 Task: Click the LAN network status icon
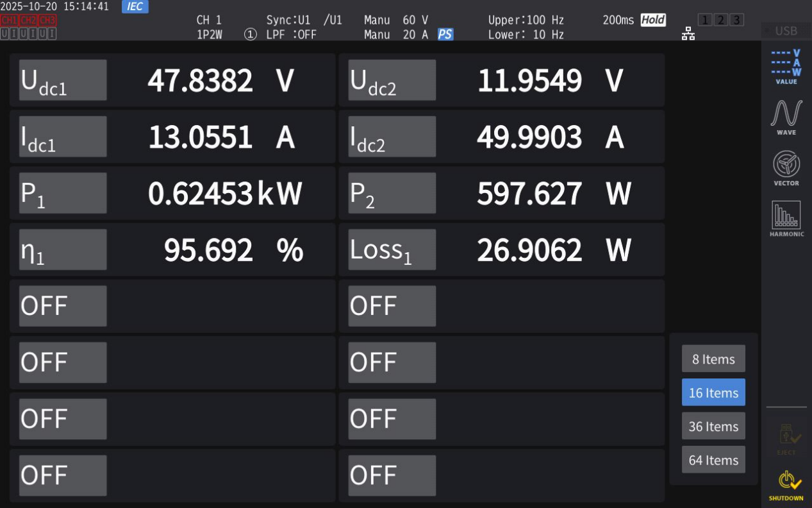pos(688,34)
